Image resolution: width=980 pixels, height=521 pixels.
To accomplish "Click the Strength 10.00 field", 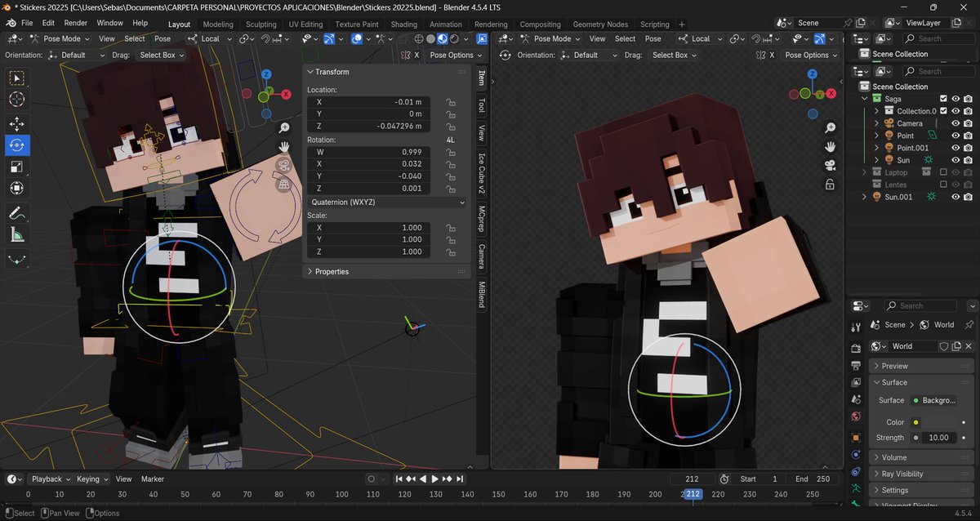I will pos(941,438).
